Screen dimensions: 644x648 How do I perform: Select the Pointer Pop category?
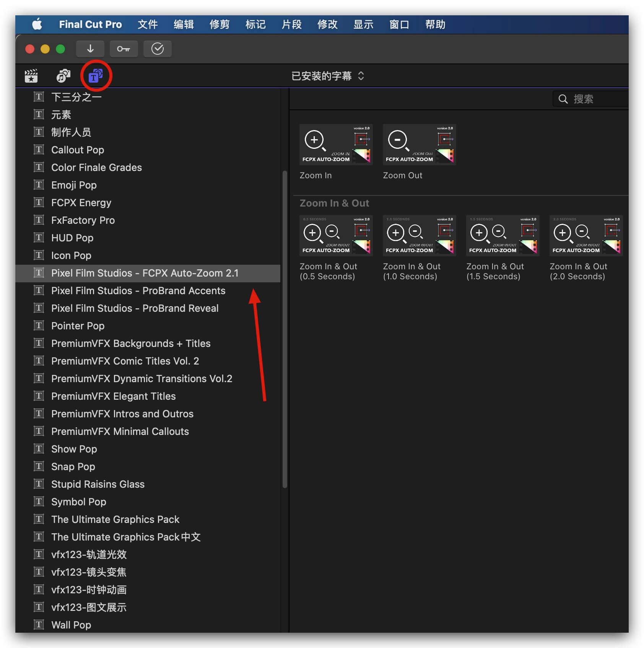[x=148, y=326]
